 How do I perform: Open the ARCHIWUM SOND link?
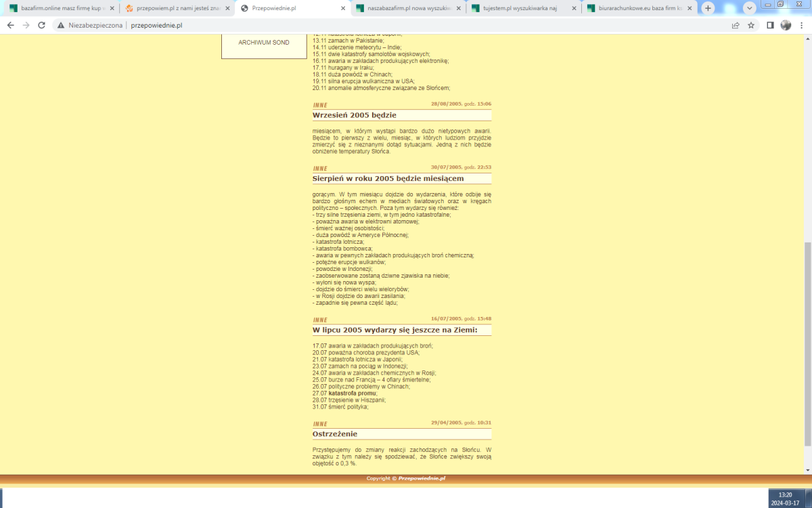click(264, 43)
